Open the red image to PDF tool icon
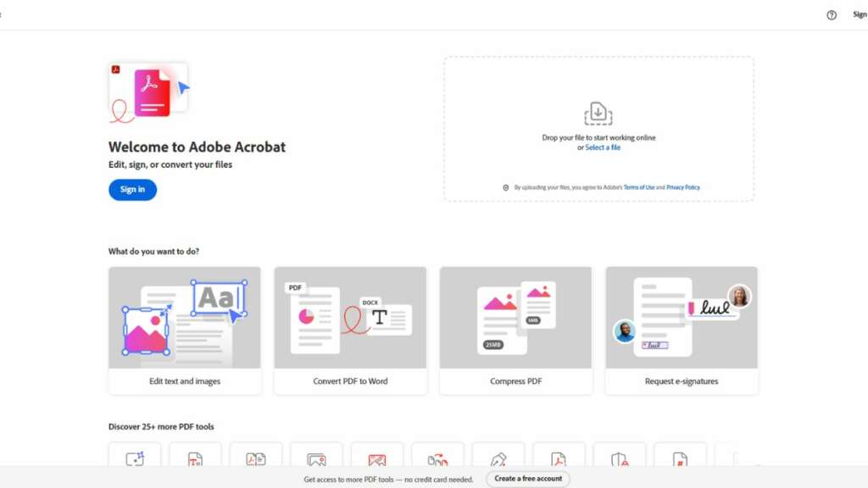This screenshot has height=488, width=868. click(x=377, y=459)
